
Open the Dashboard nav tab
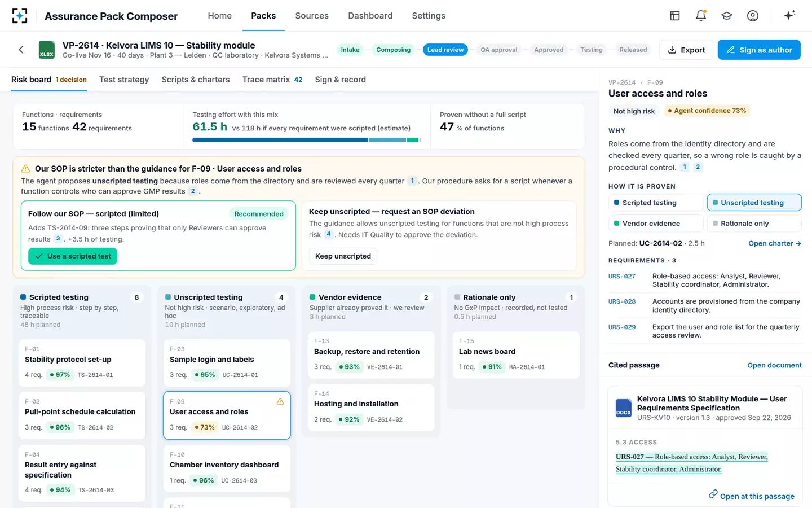(x=370, y=16)
